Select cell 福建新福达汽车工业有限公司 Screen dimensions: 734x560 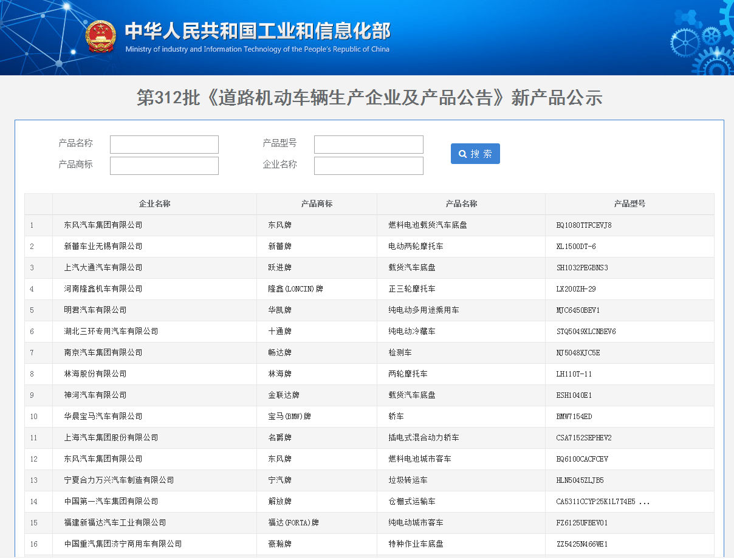pyautogui.click(x=115, y=523)
